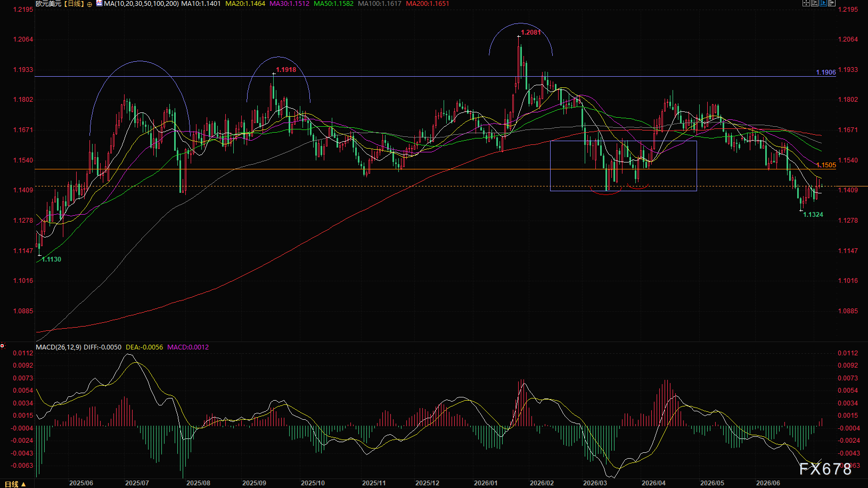Click the crosshair cursor icon at top right

tap(806, 3)
